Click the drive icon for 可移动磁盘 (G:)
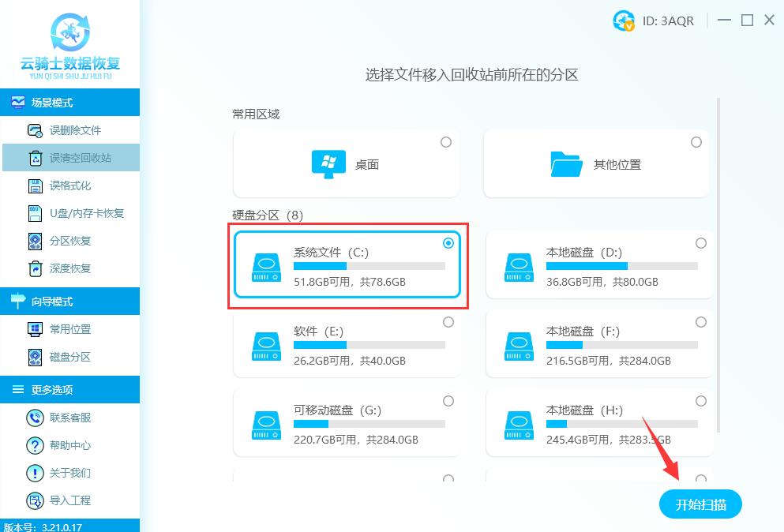 point(266,425)
